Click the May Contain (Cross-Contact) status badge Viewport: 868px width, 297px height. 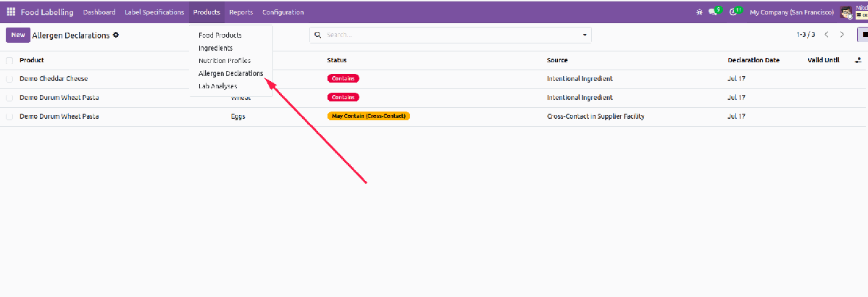click(368, 117)
